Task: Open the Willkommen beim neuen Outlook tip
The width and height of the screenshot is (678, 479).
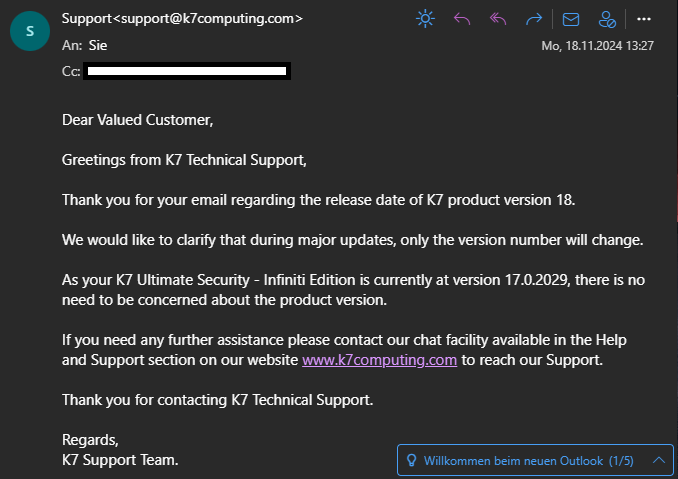Action: [513, 461]
